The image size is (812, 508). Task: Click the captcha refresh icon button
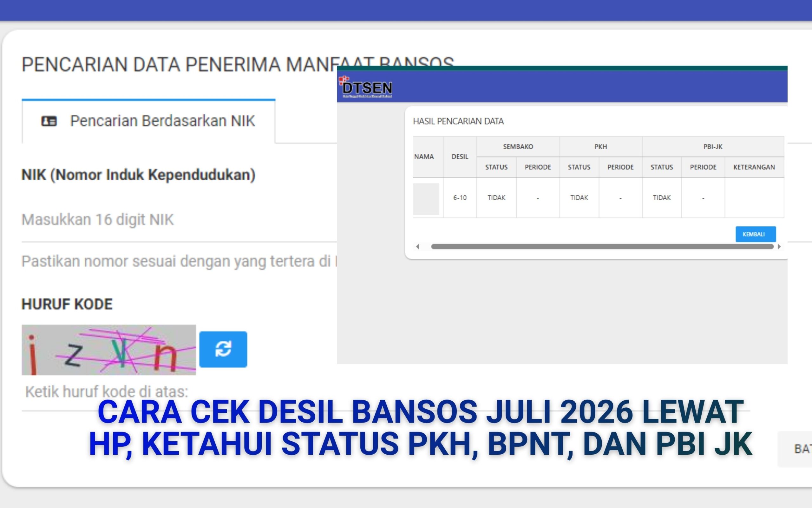click(223, 349)
